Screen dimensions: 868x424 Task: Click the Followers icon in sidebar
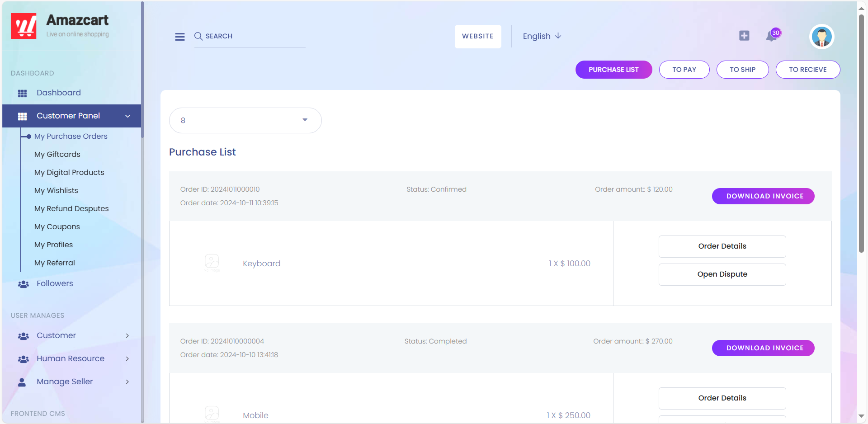[x=23, y=284]
